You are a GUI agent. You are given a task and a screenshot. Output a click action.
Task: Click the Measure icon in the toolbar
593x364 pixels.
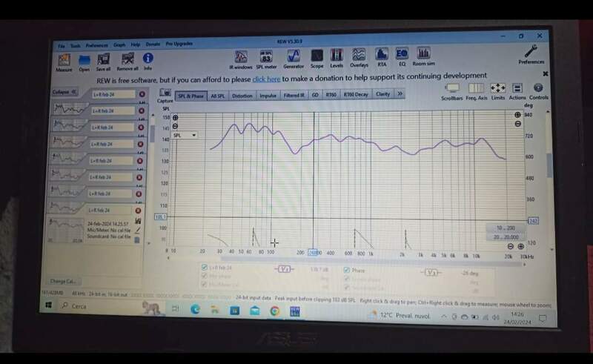click(64, 59)
